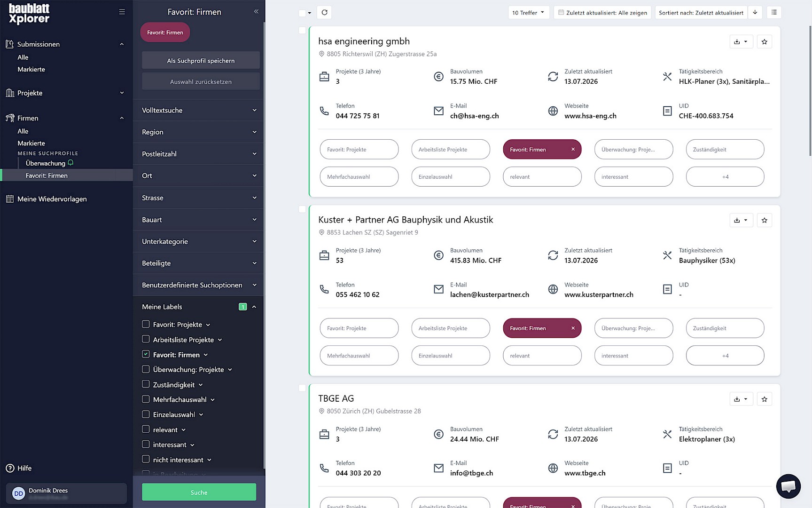Open Alle under Submissionen
Screen dimensions: 812x508
23,57
